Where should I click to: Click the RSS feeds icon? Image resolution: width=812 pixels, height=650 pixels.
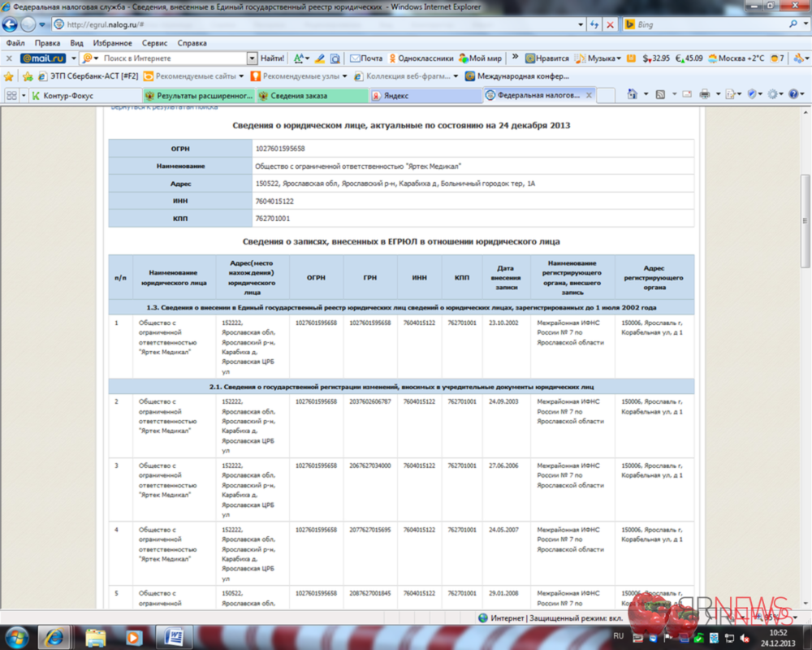(660, 94)
